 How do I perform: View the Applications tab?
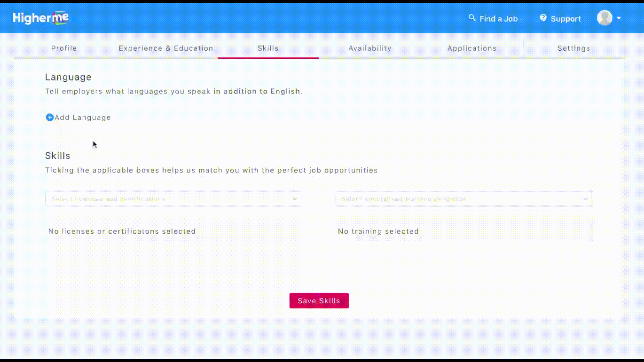click(472, 48)
